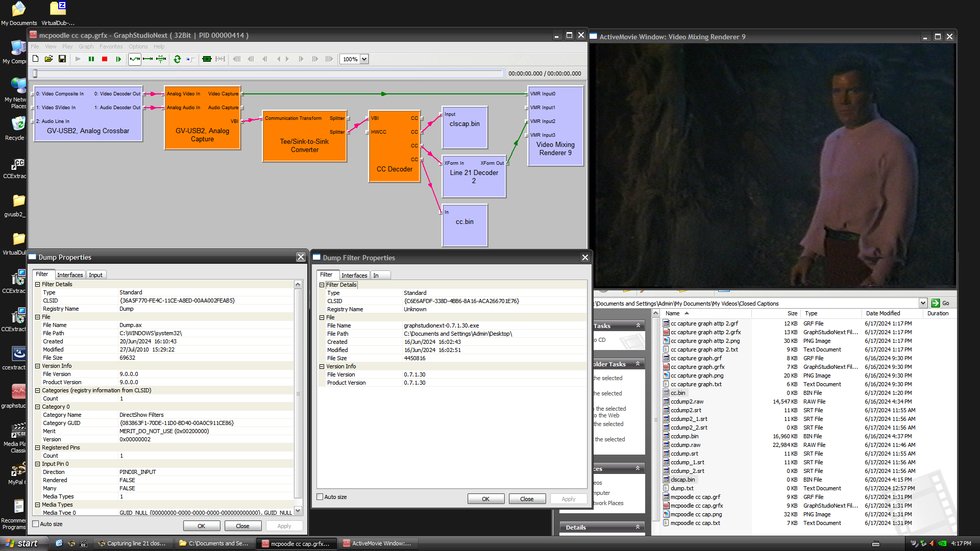This screenshot has width=980, height=551.
Task: Refresh the graph with green arrows icon
Action: 177,59
